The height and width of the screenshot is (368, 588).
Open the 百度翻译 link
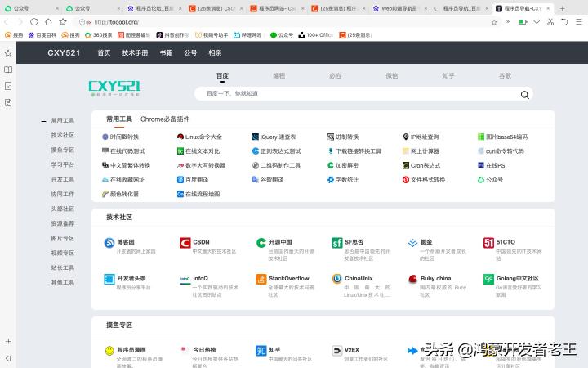193,180
